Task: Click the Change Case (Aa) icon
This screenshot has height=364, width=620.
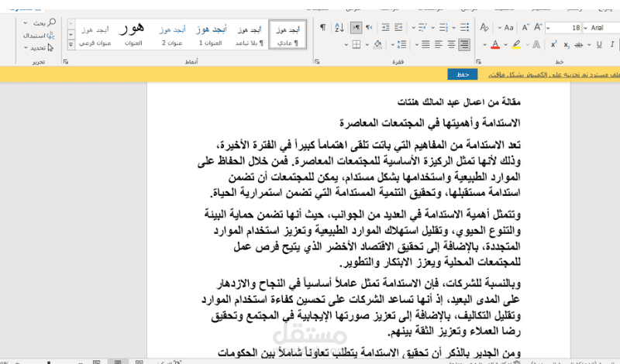Action: coord(509,28)
